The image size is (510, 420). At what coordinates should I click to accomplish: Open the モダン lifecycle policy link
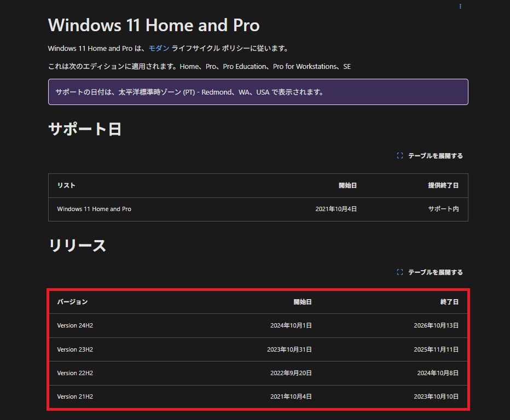click(159, 48)
